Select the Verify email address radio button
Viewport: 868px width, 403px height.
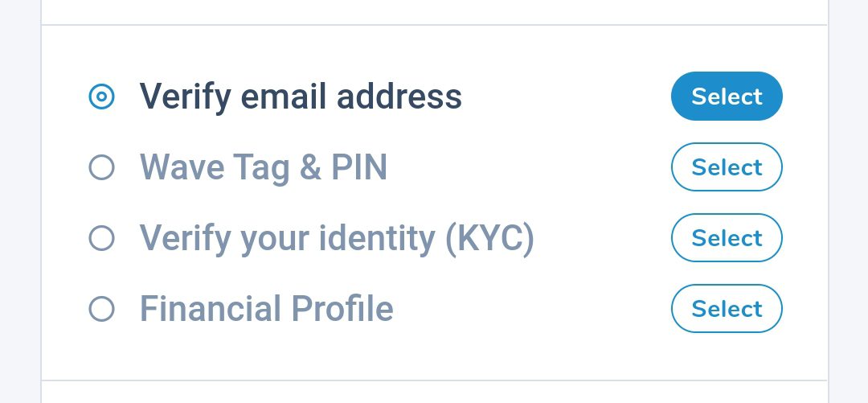pos(101,97)
